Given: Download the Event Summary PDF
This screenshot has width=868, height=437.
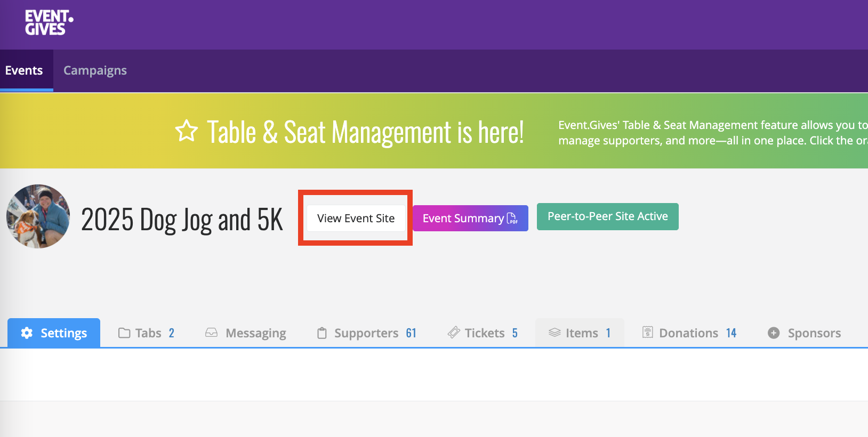Looking at the screenshot, I should pos(470,218).
